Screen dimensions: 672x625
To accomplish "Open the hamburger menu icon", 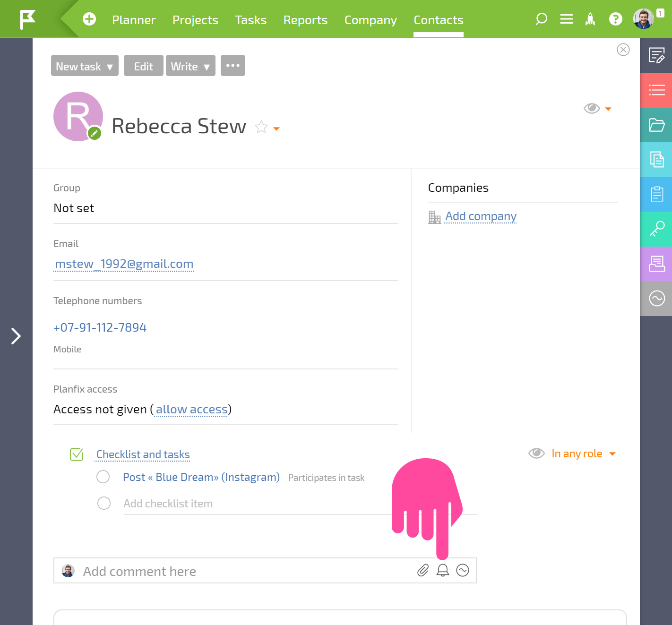I will [x=566, y=19].
